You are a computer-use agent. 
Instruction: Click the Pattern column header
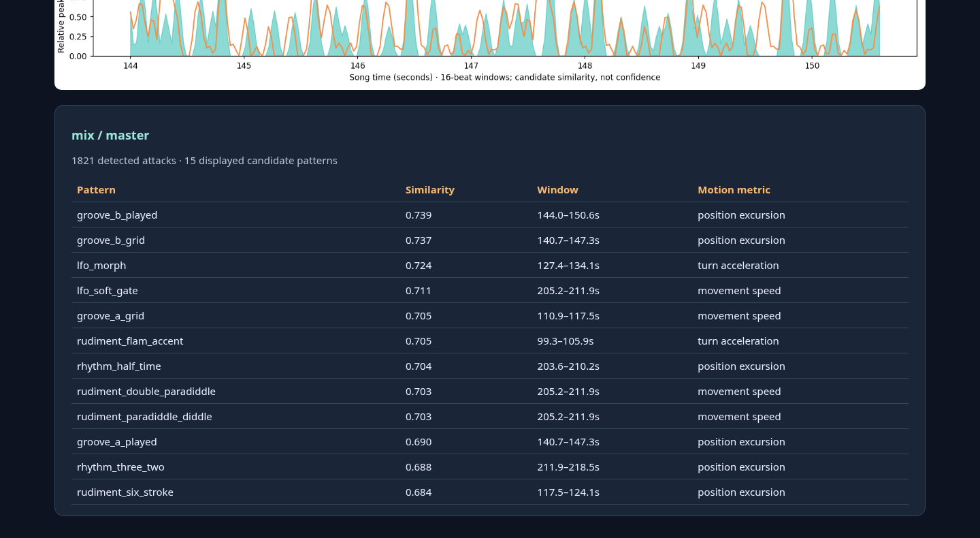coord(96,190)
